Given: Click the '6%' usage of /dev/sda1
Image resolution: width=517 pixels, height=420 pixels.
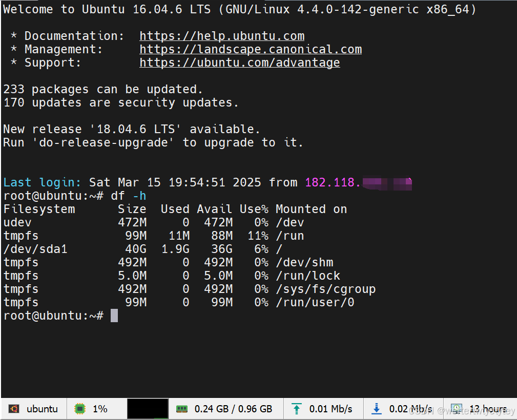Looking at the screenshot, I should [x=261, y=249].
